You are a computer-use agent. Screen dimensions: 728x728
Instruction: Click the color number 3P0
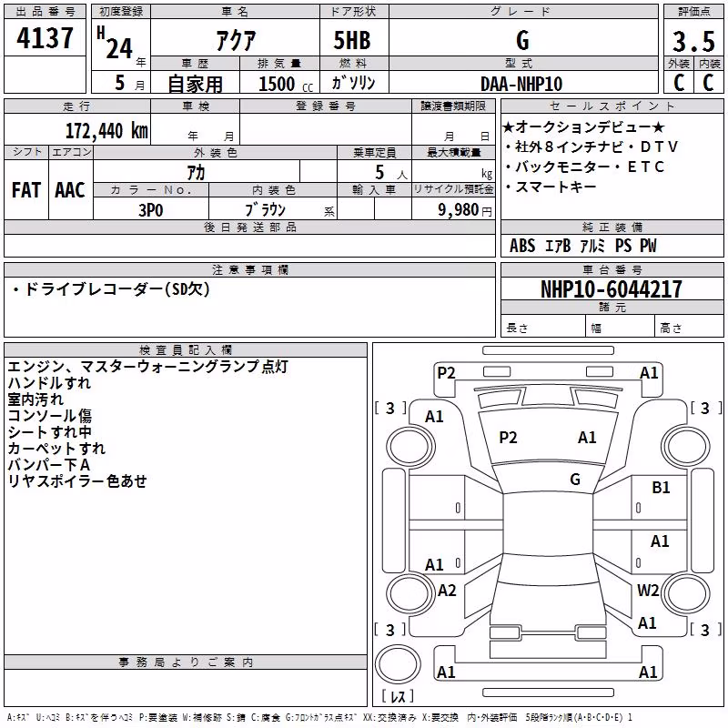pyautogui.click(x=151, y=210)
